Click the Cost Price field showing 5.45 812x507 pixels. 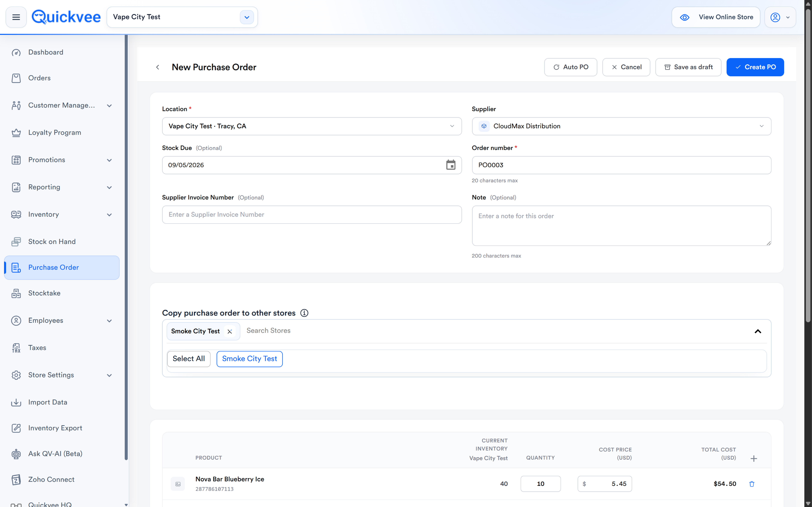(x=605, y=484)
